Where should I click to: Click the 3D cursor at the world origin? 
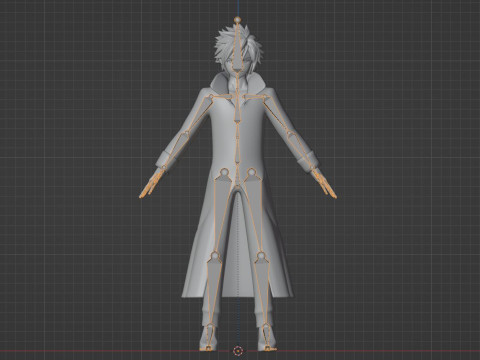point(237,350)
